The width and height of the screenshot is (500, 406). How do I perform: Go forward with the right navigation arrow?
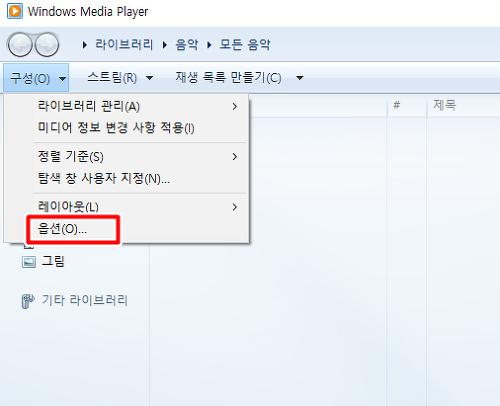[47, 44]
